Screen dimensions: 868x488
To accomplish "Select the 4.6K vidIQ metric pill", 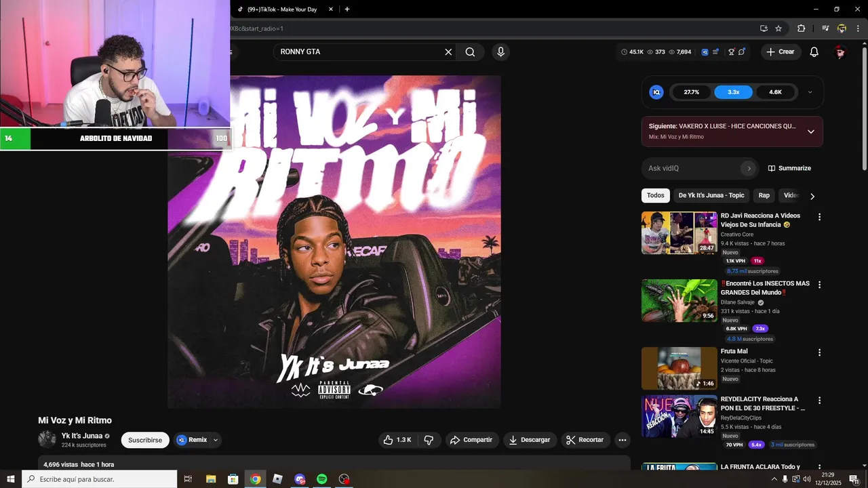I will (775, 92).
